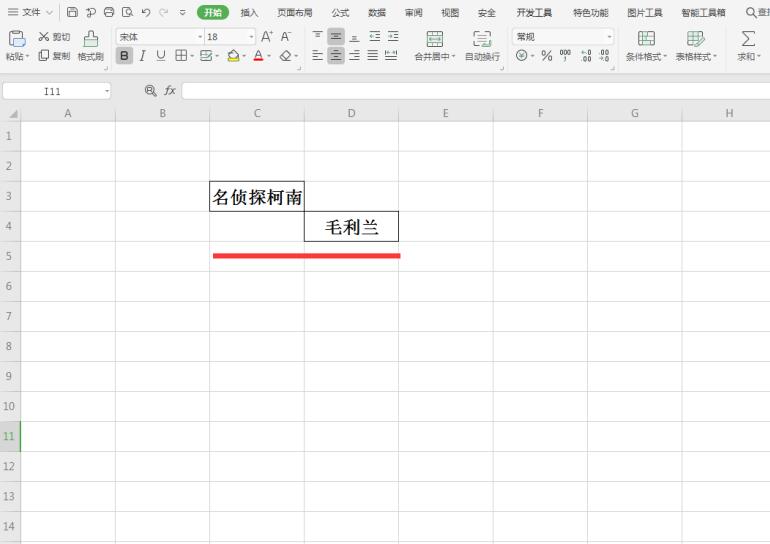
Task: Align cell text to top
Action: point(318,36)
